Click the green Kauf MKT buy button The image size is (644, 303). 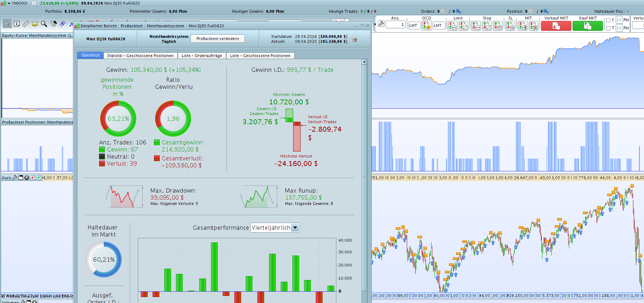588,26
